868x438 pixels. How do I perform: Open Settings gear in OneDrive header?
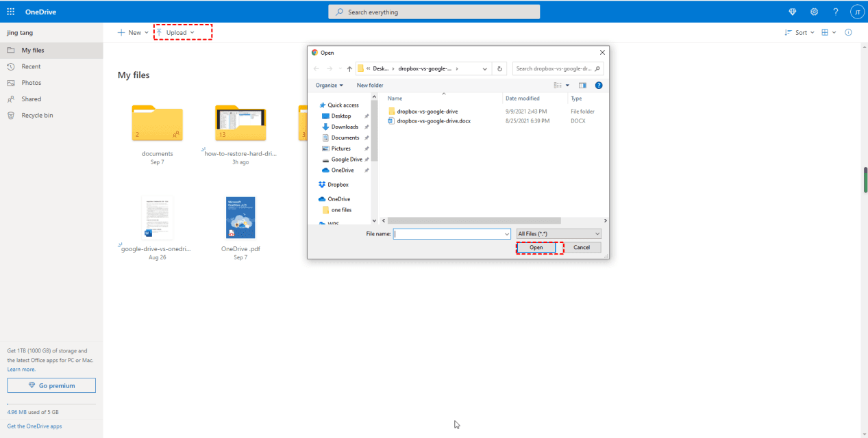coord(814,12)
